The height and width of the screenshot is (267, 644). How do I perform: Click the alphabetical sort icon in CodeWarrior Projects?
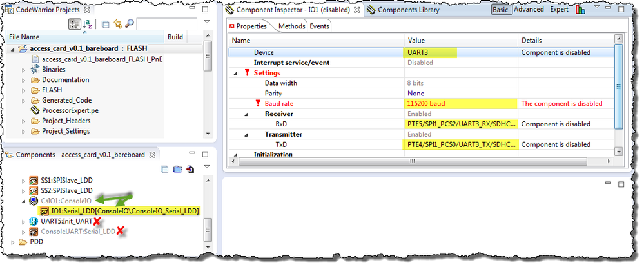(88, 25)
